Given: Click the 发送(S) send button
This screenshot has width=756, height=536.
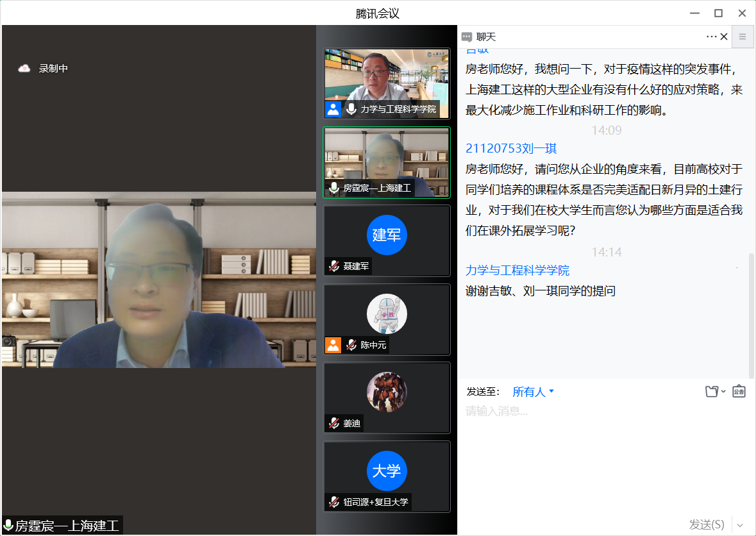Looking at the screenshot, I should (706, 524).
